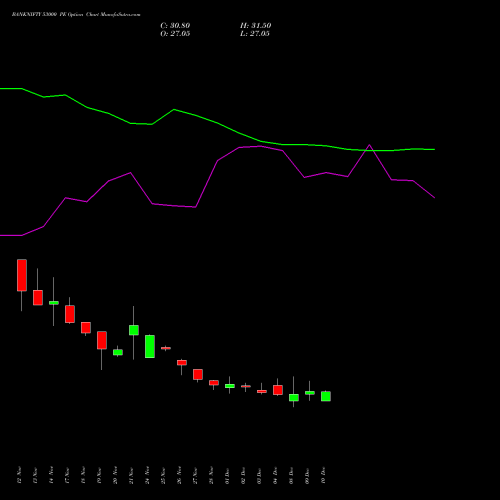Click the 03 Dec date label
Screen dimensions: 500x500
pyautogui.click(x=259, y=475)
